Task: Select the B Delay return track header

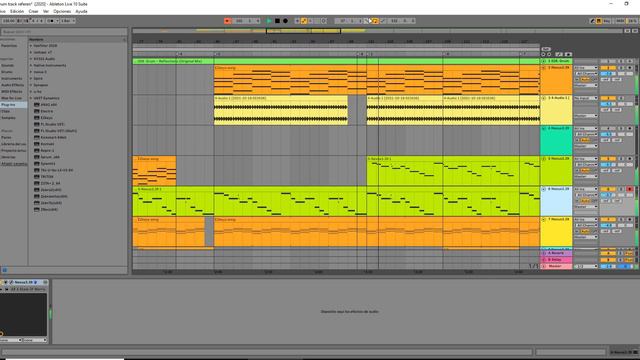Action: coord(556,260)
